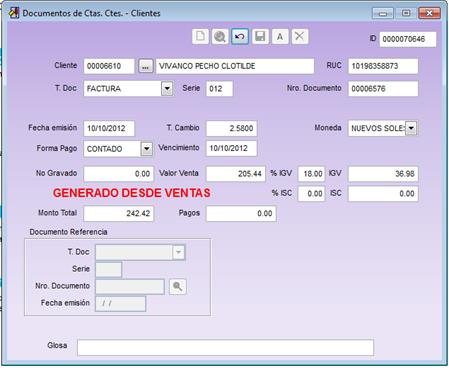Click the RUC field 10198358873
Image resolution: width=449 pixels, height=368 pixels.
point(383,66)
